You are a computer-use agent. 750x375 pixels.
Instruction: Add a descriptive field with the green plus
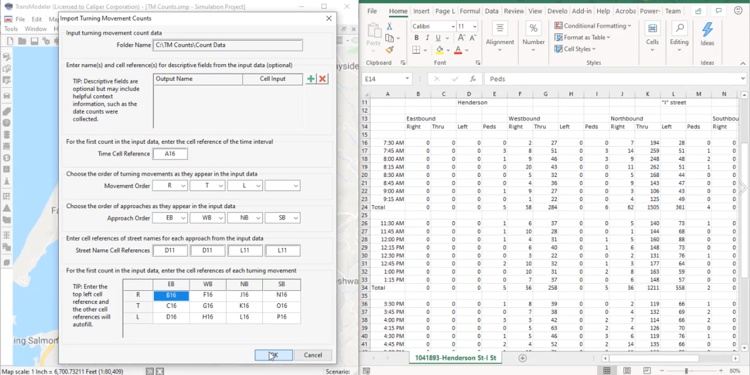[x=311, y=79]
